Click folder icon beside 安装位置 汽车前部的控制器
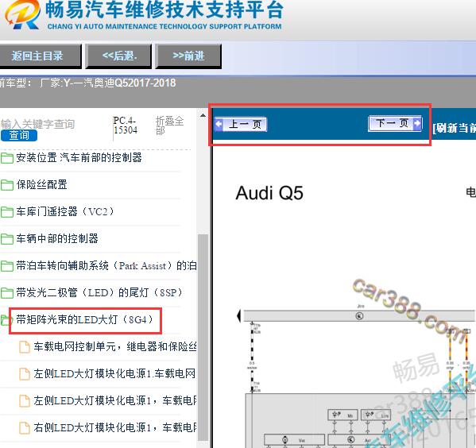The image size is (476, 448). (6, 158)
